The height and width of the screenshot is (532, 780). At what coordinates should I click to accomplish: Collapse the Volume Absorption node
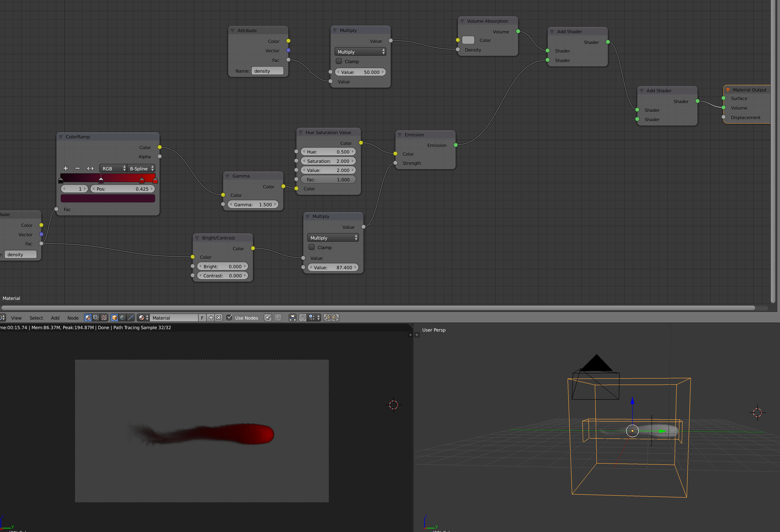click(x=462, y=21)
